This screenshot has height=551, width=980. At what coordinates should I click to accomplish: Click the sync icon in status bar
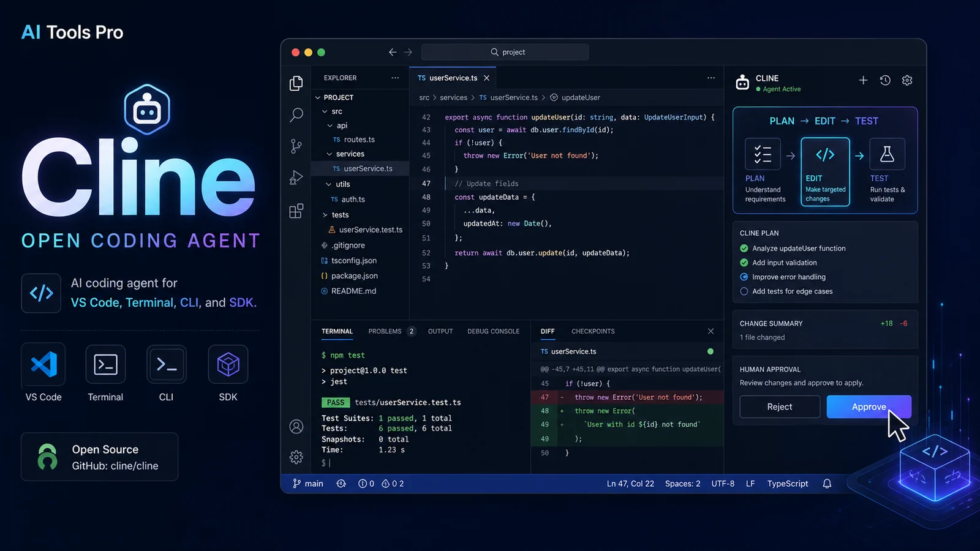(341, 484)
